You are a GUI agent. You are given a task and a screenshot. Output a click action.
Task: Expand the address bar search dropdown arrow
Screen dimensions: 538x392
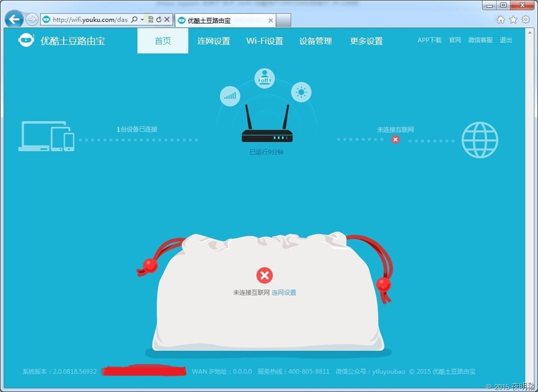point(142,19)
